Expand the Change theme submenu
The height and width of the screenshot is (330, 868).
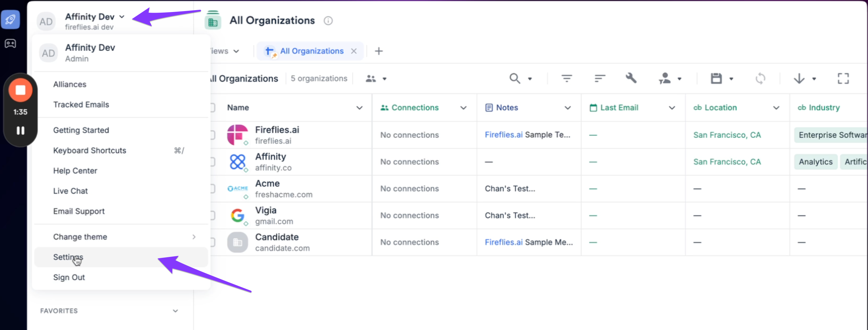[x=121, y=237]
